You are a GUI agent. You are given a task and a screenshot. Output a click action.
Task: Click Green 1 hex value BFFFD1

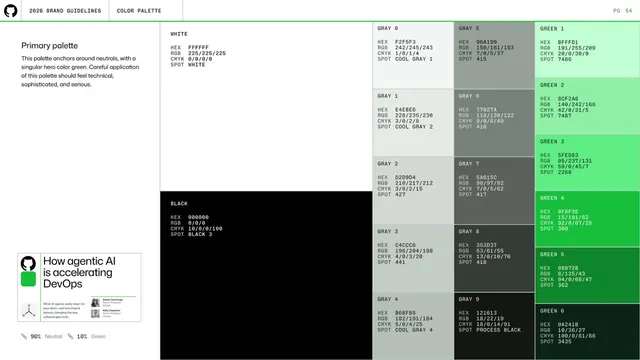coord(568,42)
